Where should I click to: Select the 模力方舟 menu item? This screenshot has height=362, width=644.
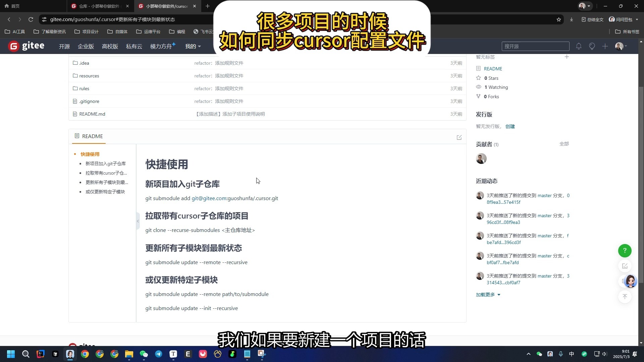click(x=162, y=46)
